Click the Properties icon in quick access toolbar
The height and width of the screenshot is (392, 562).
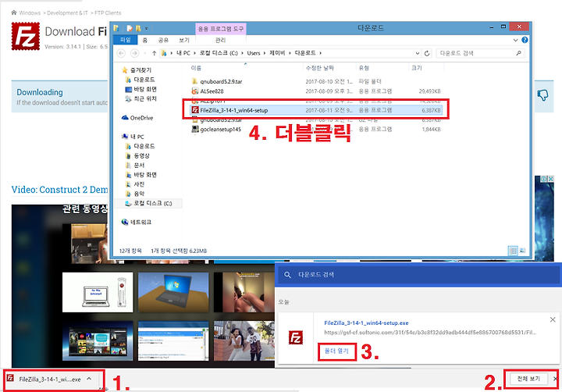click(x=130, y=28)
